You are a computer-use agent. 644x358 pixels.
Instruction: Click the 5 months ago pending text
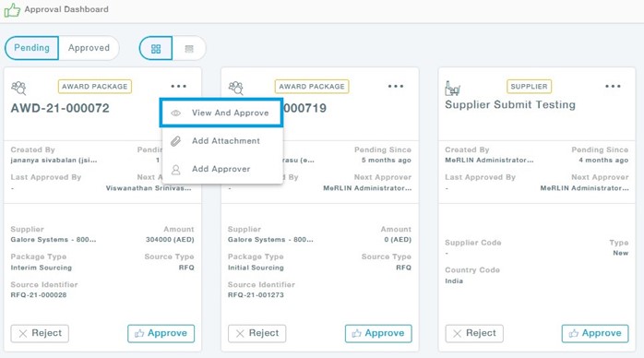pos(386,161)
